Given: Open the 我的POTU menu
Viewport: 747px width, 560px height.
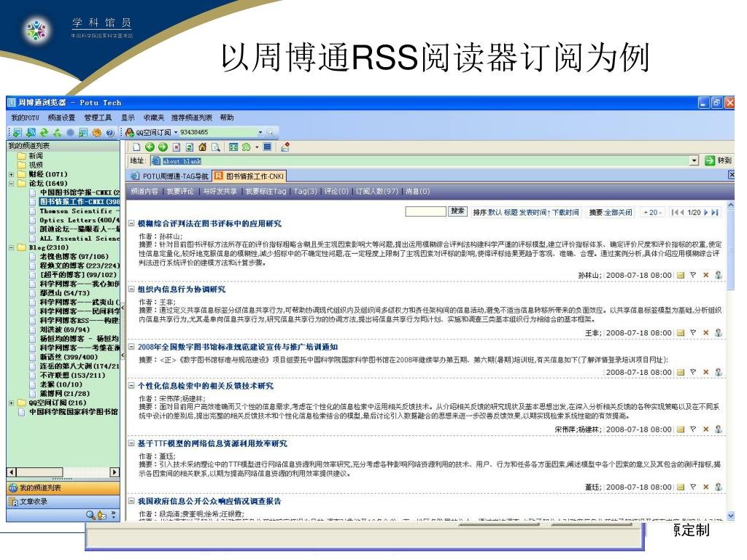Looking at the screenshot, I should coord(25,117).
